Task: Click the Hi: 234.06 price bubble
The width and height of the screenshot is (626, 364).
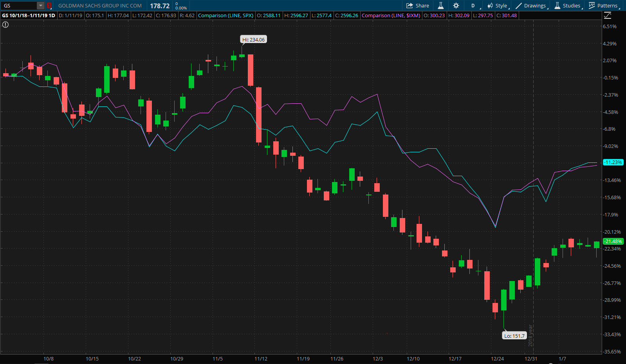Action: pos(253,40)
